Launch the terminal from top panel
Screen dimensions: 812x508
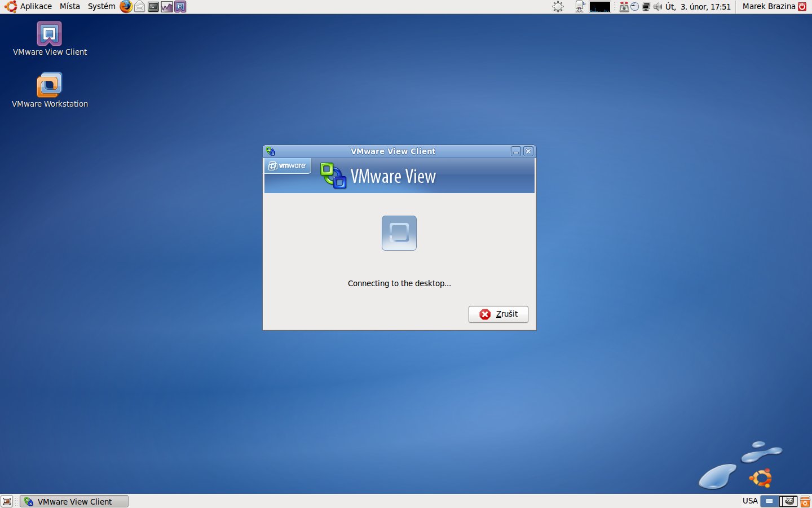(x=153, y=7)
